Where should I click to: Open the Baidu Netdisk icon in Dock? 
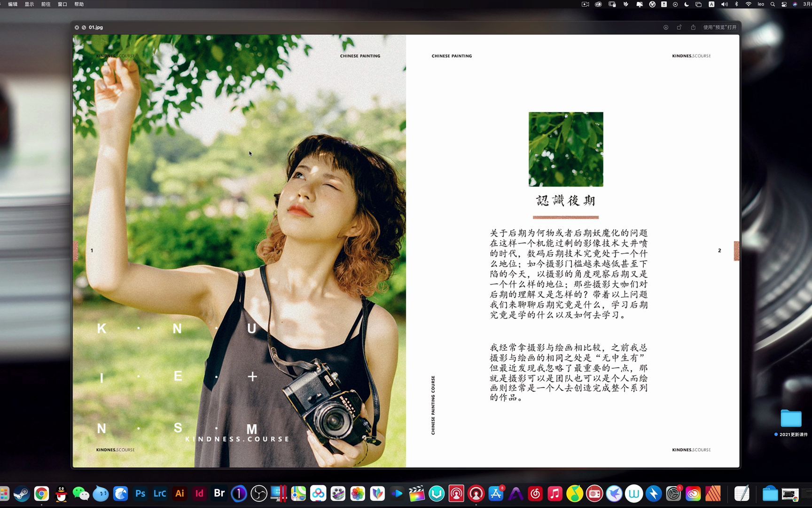(318, 493)
